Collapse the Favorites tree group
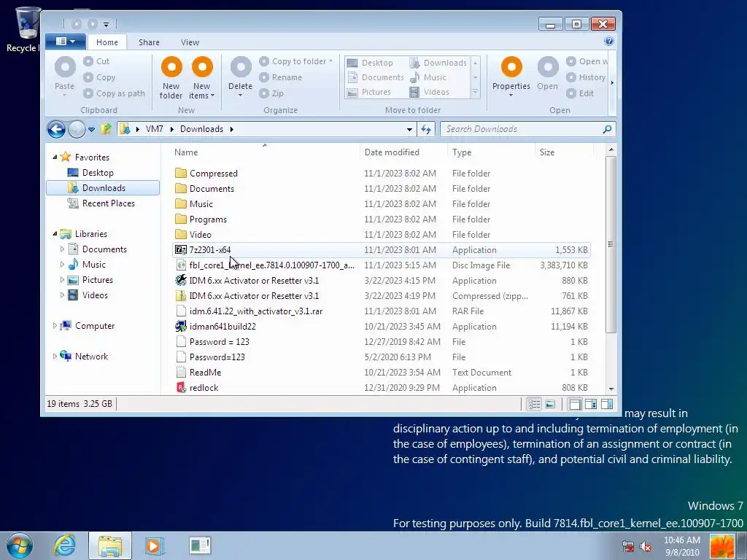Image resolution: width=747 pixels, height=560 pixels. pos(55,157)
